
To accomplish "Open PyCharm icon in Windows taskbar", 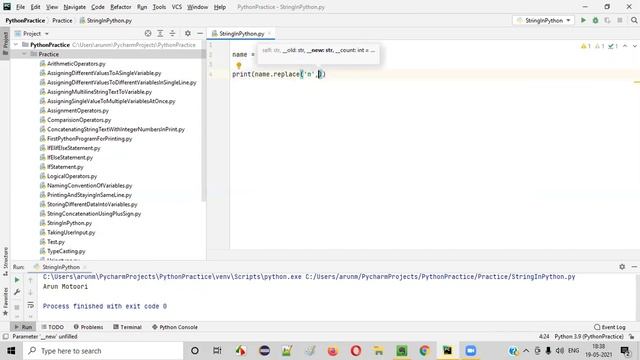I will pos(447,351).
